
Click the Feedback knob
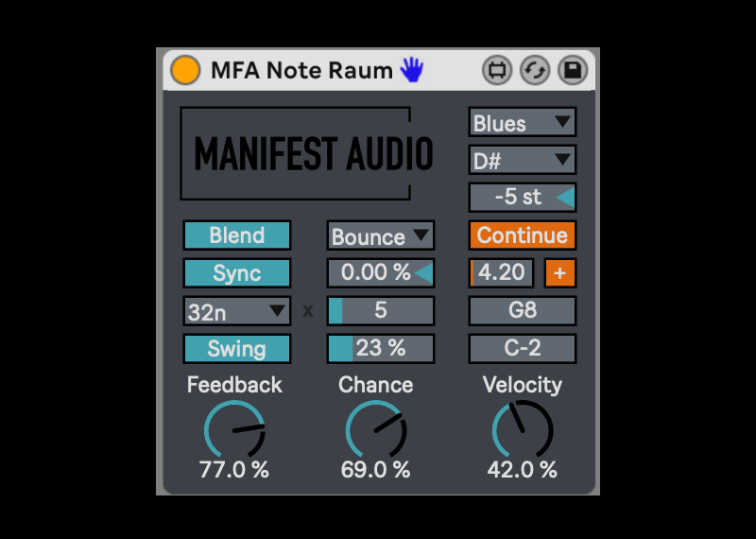point(234,430)
